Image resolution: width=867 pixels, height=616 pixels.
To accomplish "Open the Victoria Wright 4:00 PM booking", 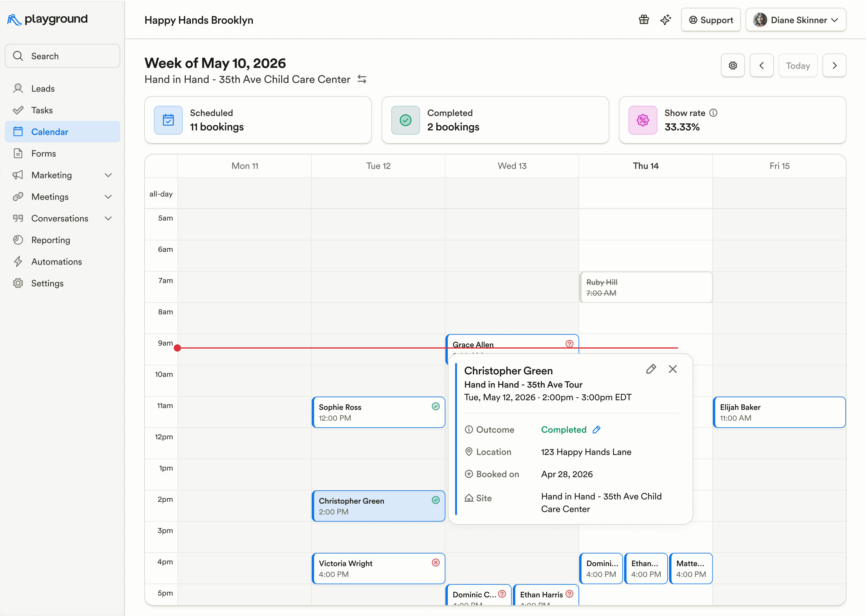I will point(379,569).
